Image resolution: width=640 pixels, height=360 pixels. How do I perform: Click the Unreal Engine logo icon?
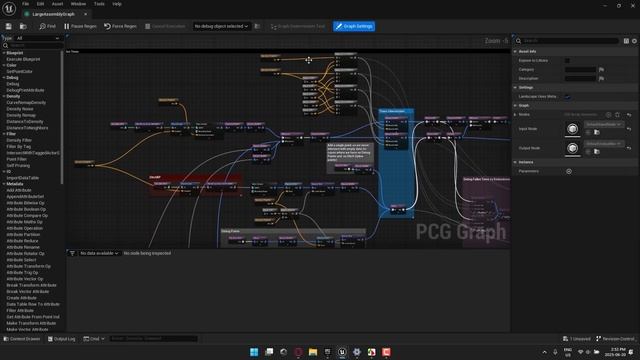(9, 9)
